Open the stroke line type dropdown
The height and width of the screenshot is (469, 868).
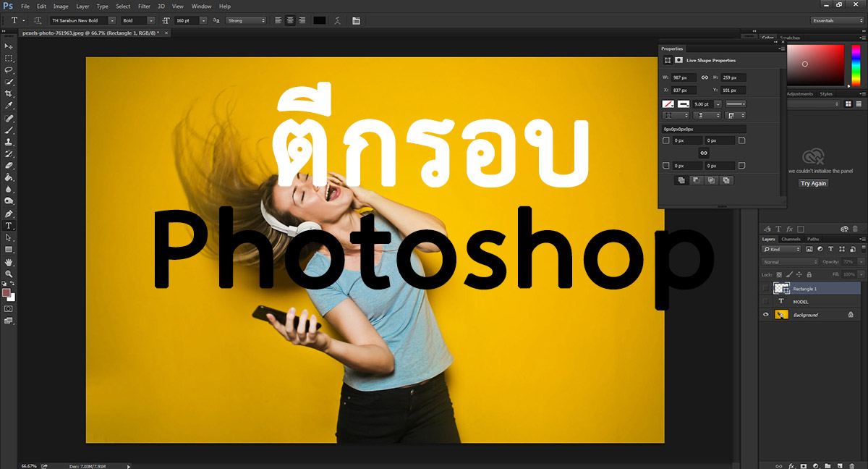pyautogui.click(x=736, y=104)
